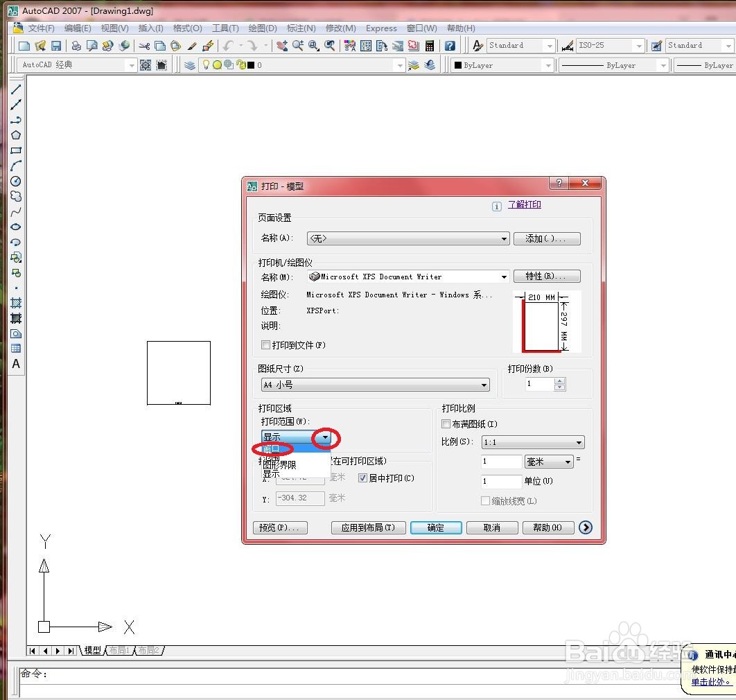Click the Open file icon
Image resolution: width=736 pixels, height=700 pixels.
(x=40, y=46)
